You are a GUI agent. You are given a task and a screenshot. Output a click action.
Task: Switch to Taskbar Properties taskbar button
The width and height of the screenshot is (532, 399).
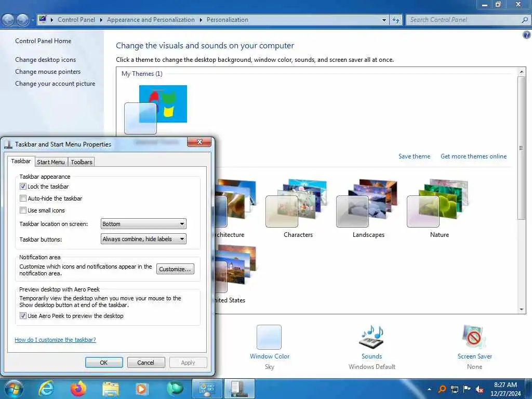pyautogui.click(x=239, y=389)
